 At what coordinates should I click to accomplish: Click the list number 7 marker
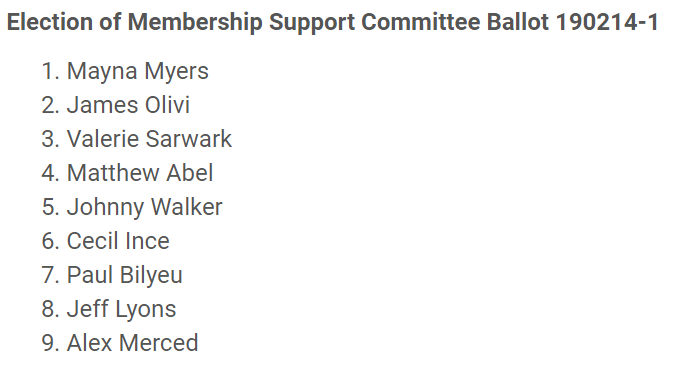[51, 275]
